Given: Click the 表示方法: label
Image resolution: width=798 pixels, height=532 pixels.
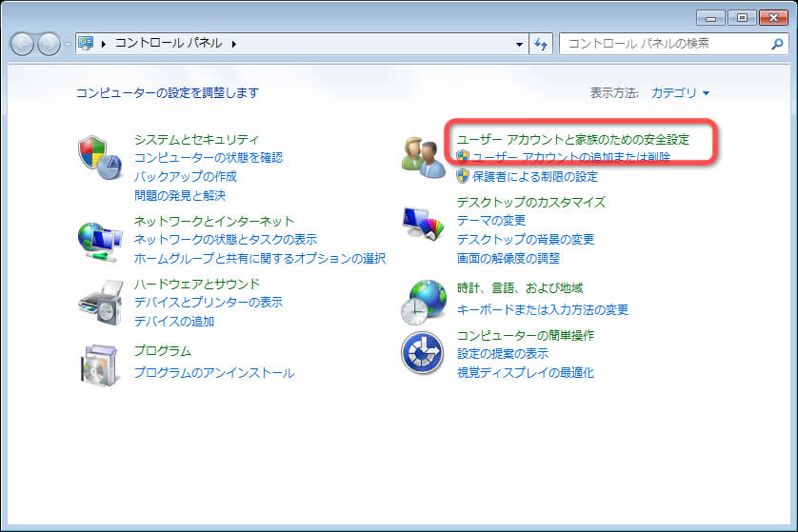Looking at the screenshot, I should [614, 93].
